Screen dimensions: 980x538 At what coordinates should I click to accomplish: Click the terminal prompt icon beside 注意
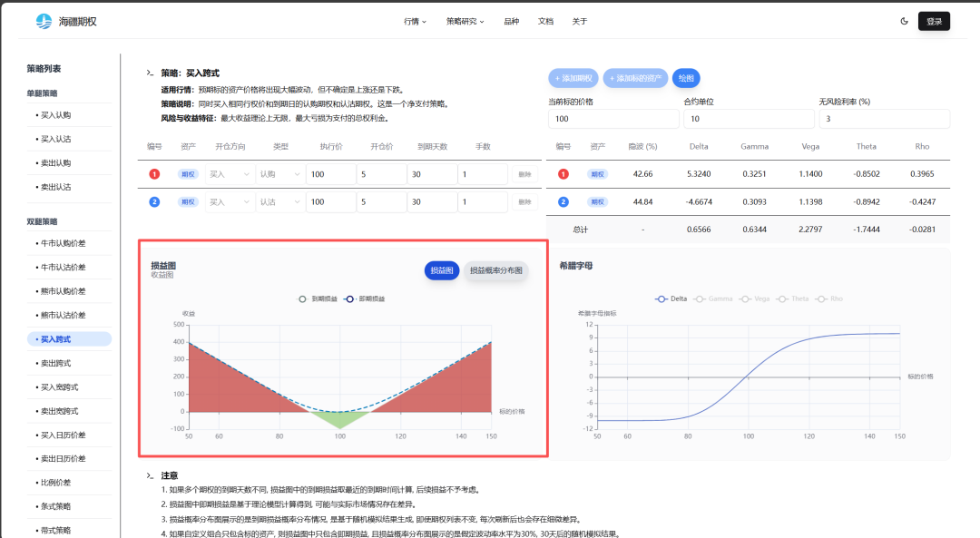tap(150, 475)
